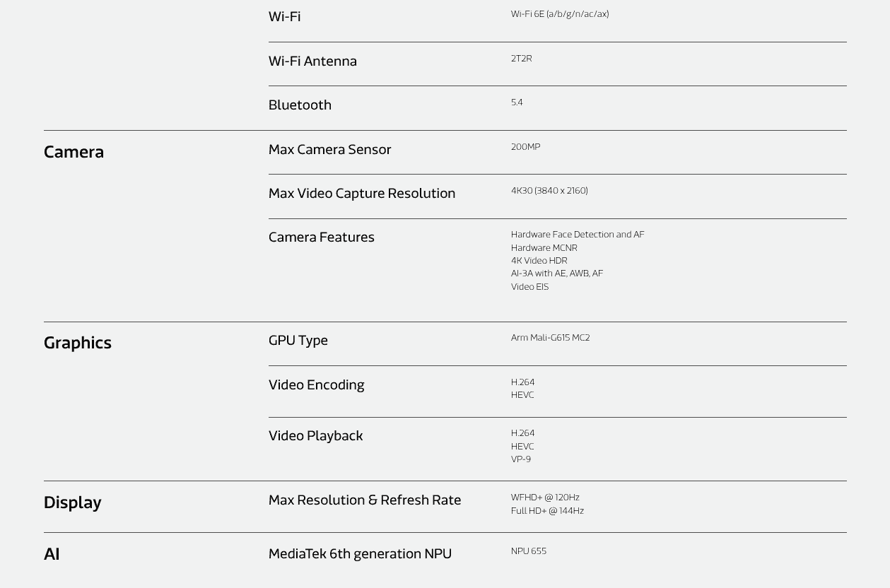Select the Full HD+ @ 144Hz text

[x=547, y=511]
